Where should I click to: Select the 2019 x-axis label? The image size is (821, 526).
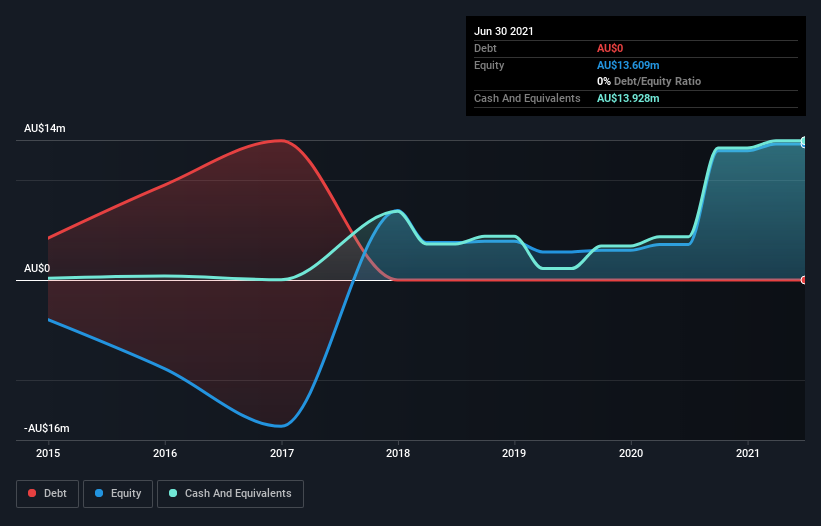(514, 453)
